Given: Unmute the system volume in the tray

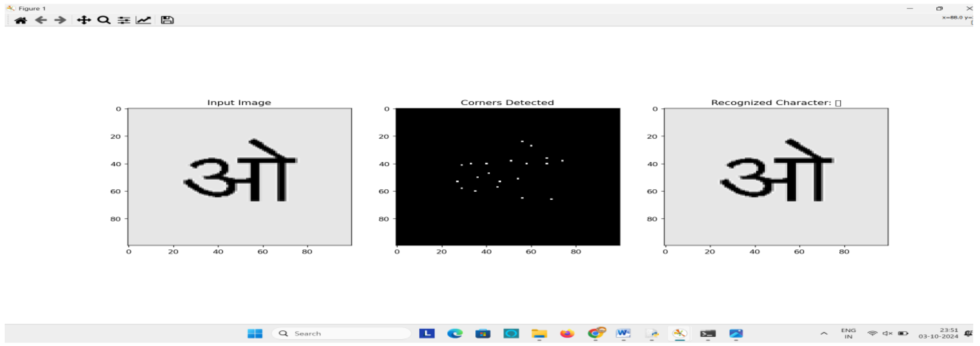Looking at the screenshot, I should [x=887, y=333].
